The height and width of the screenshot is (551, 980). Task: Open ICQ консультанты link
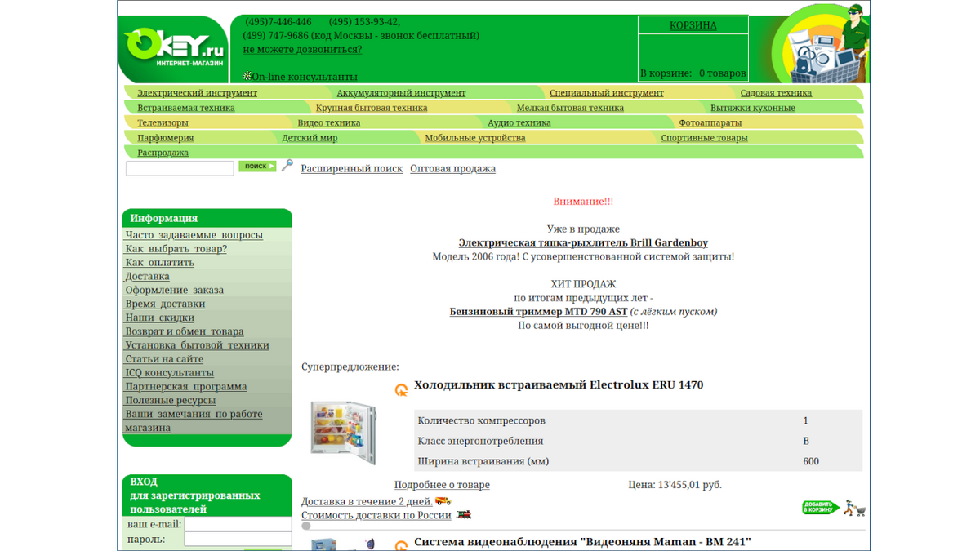[x=169, y=373]
